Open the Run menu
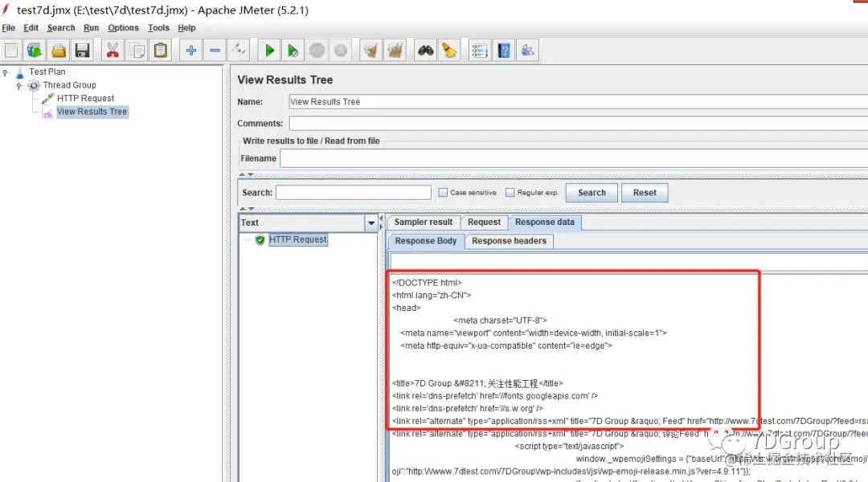This screenshot has width=868, height=482. (x=92, y=27)
